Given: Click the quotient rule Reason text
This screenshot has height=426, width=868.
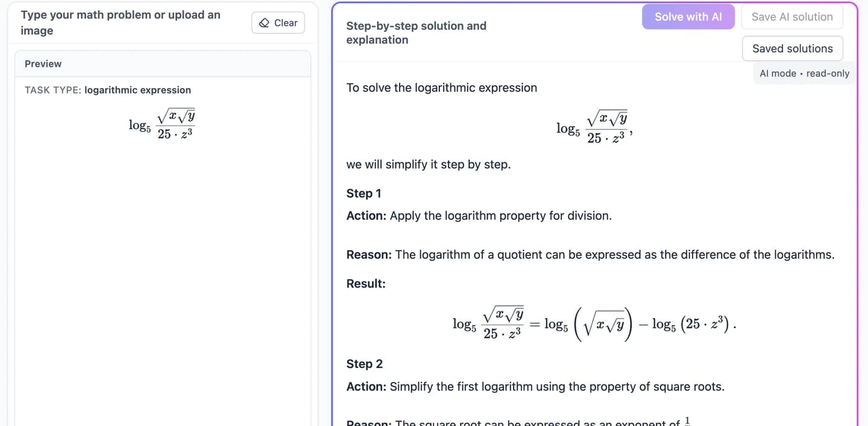Looking at the screenshot, I should [615, 254].
